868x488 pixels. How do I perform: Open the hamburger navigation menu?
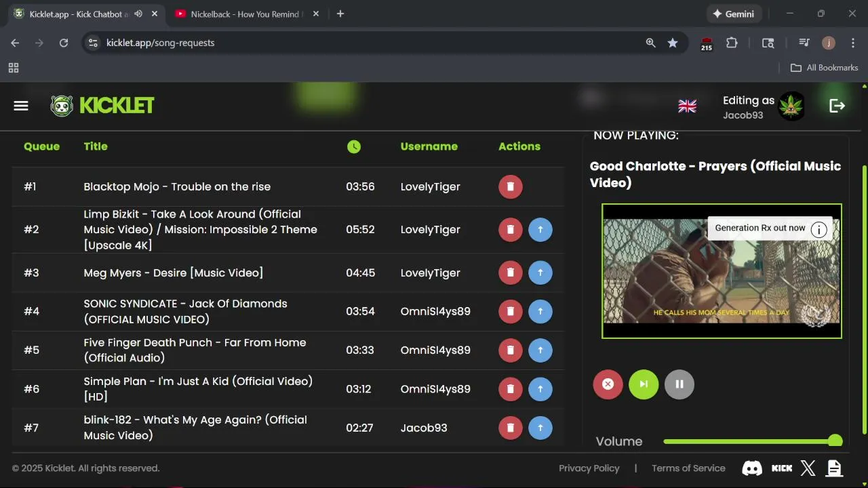pos(21,106)
